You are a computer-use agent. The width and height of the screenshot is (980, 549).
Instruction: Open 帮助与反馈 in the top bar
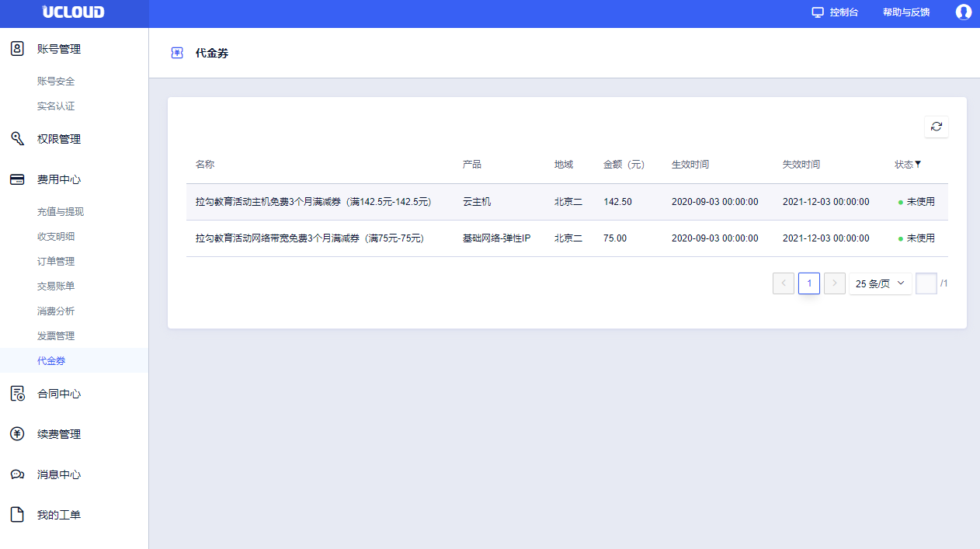pos(905,12)
